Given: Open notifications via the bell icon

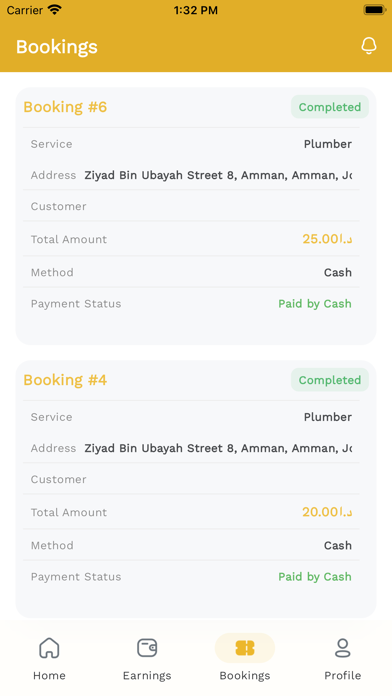Looking at the screenshot, I should pos(368,46).
